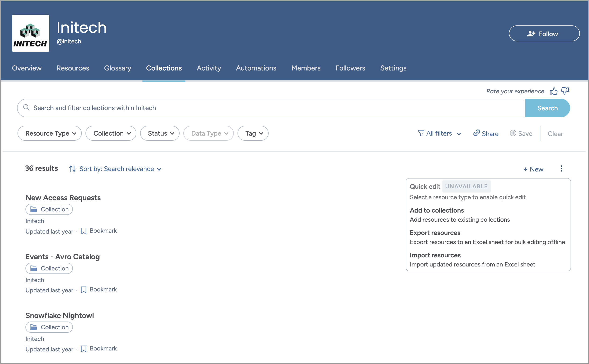Switch to the Activity tab

coord(209,68)
